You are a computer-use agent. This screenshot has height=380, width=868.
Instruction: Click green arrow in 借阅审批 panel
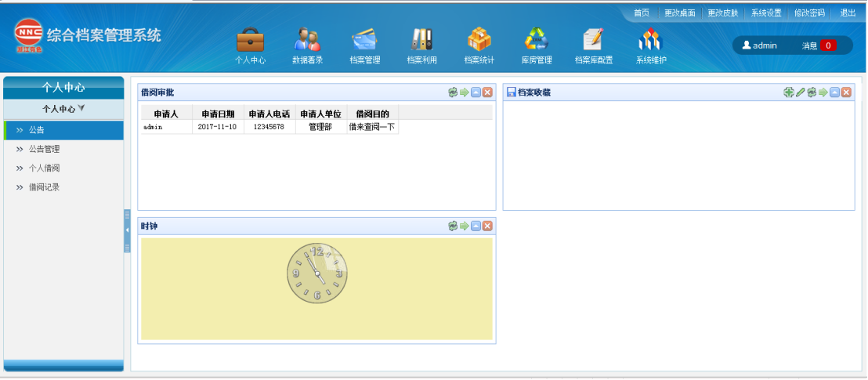coord(465,92)
